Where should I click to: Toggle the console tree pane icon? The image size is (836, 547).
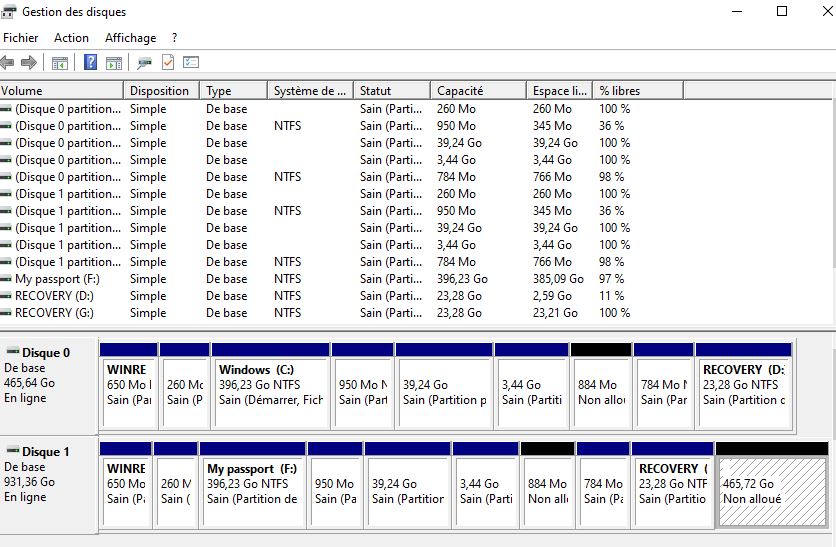click(x=60, y=63)
